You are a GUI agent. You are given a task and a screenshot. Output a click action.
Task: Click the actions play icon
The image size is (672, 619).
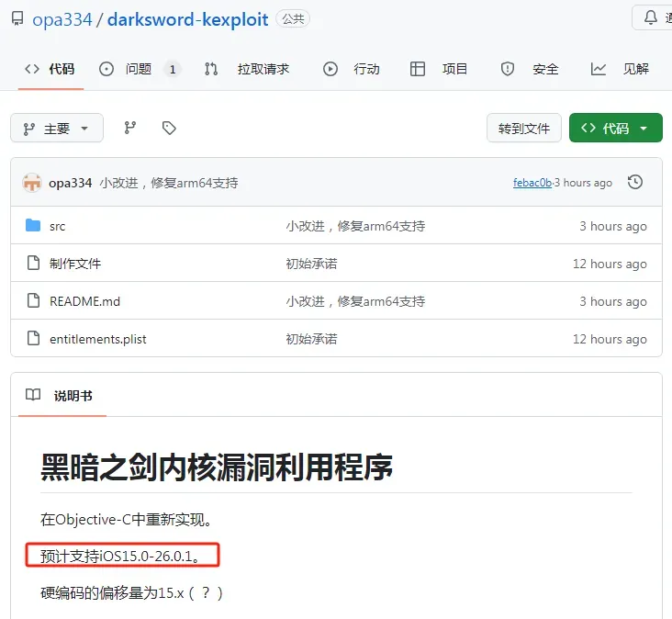[x=330, y=69]
